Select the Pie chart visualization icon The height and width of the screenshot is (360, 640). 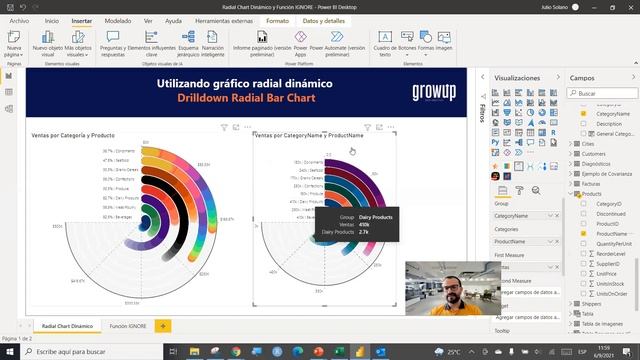[x=530, y=112]
